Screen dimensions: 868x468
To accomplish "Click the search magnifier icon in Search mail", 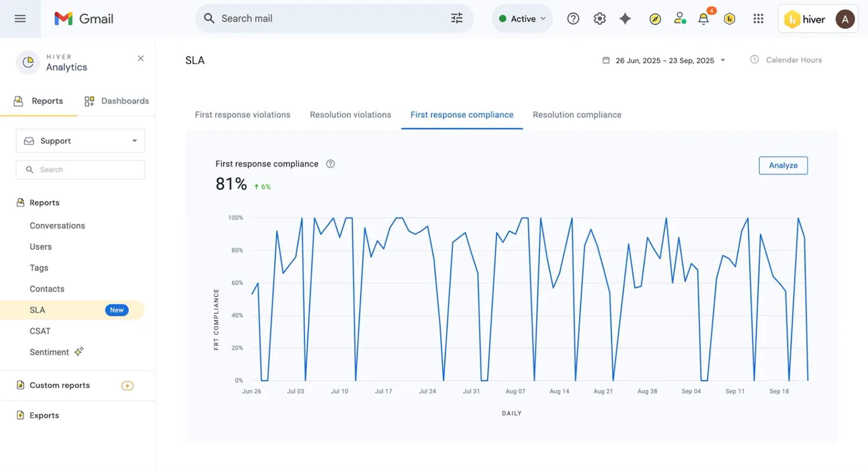I will [209, 18].
